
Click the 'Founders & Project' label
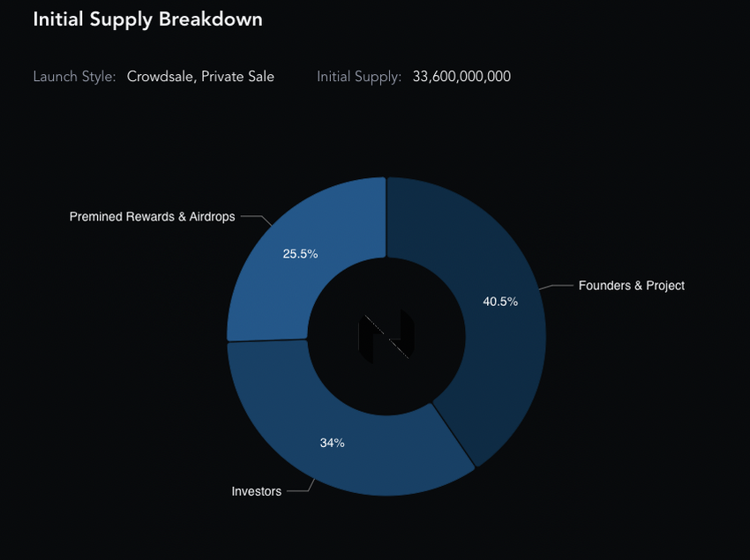pos(632,286)
